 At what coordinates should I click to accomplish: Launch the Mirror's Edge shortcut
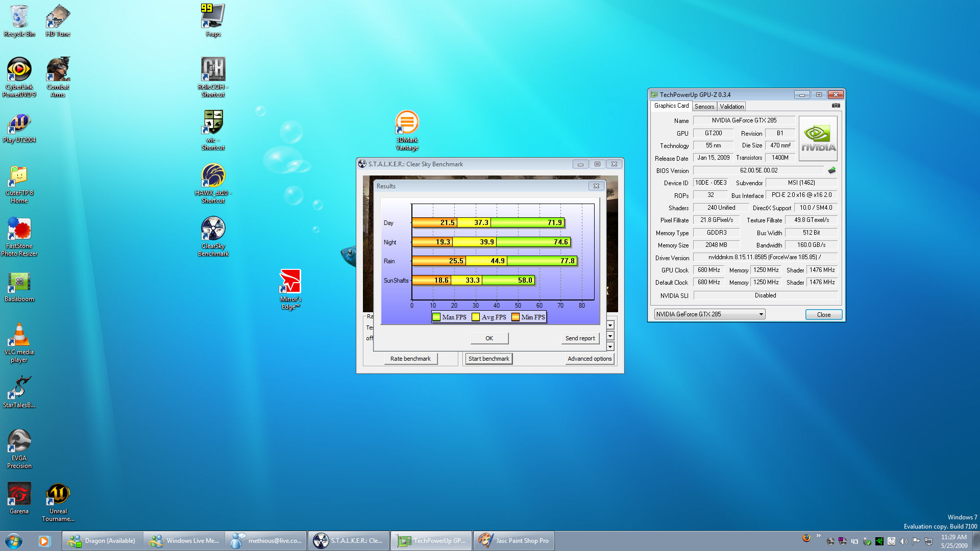290,289
